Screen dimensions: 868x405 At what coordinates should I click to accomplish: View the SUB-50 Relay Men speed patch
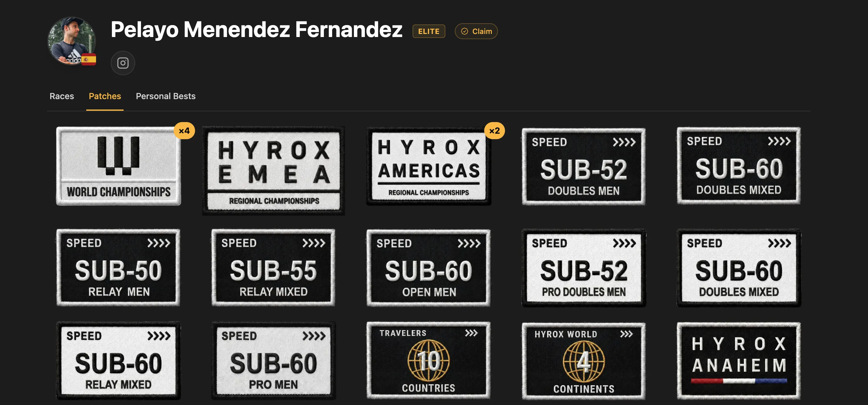pyautogui.click(x=118, y=268)
